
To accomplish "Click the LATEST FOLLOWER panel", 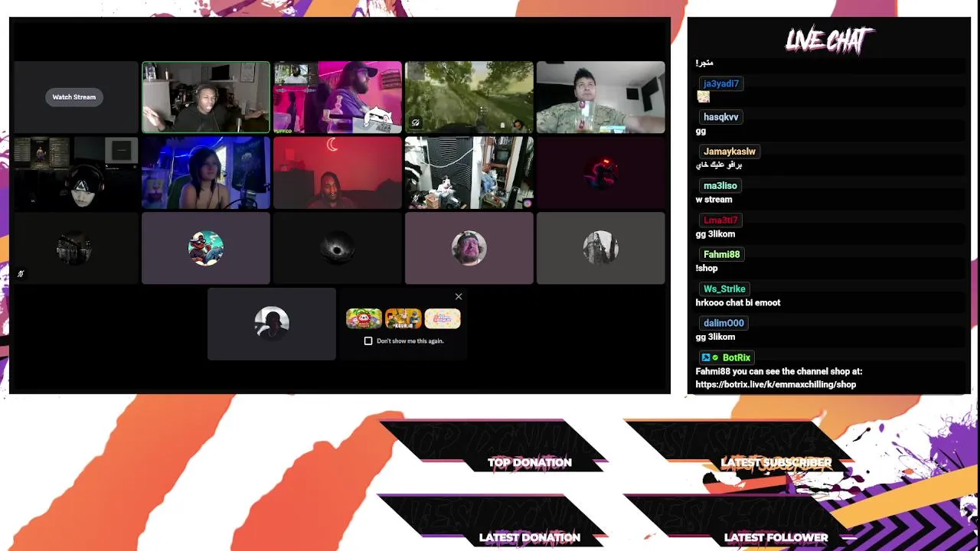I will (x=740, y=520).
